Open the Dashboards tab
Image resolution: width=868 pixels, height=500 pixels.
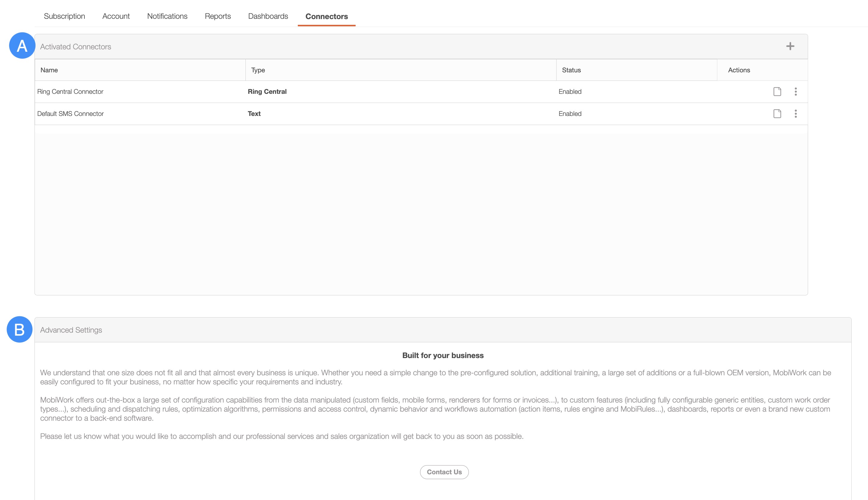[x=268, y=16]
